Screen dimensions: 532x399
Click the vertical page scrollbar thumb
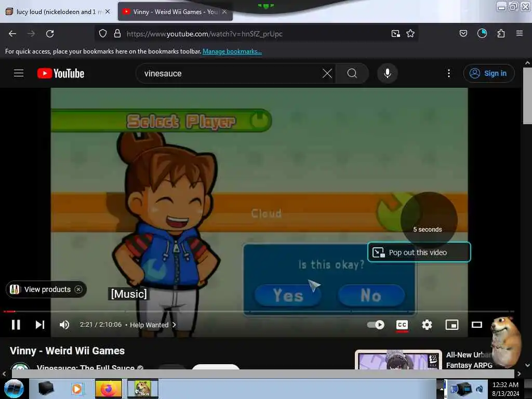pos(527,96)
